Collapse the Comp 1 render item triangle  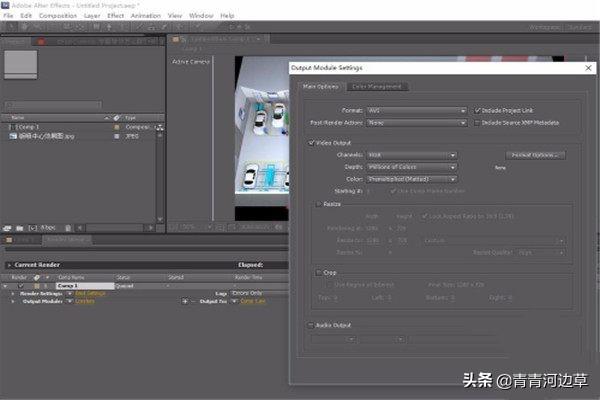pos(5,286)
